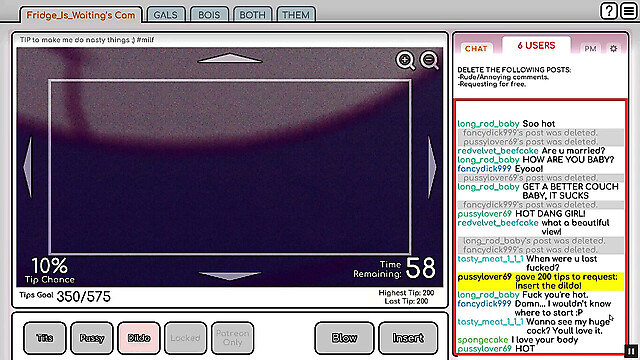This screenshot has width=640, height=360.
Task: Switch to the BOTH tab
Action: 253,15
